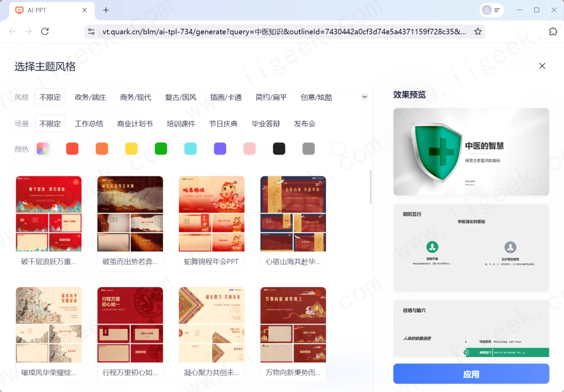Click the menu list icon beside the avatar
The width and height of the screenshot is (564, 392).
tap(497, 10)
